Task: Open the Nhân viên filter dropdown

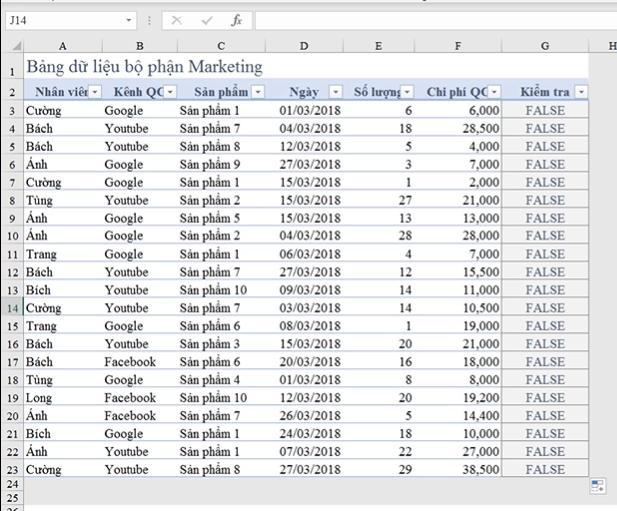Action: 95,92
